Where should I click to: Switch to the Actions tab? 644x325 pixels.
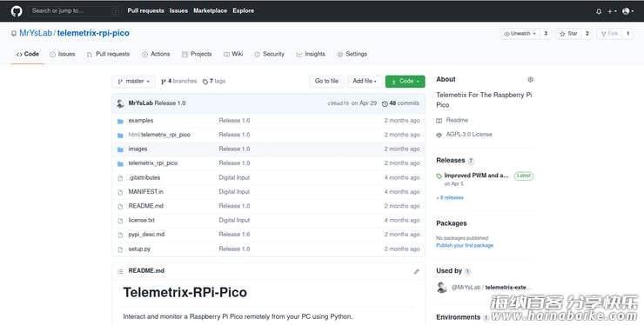[x=156, y=54]
